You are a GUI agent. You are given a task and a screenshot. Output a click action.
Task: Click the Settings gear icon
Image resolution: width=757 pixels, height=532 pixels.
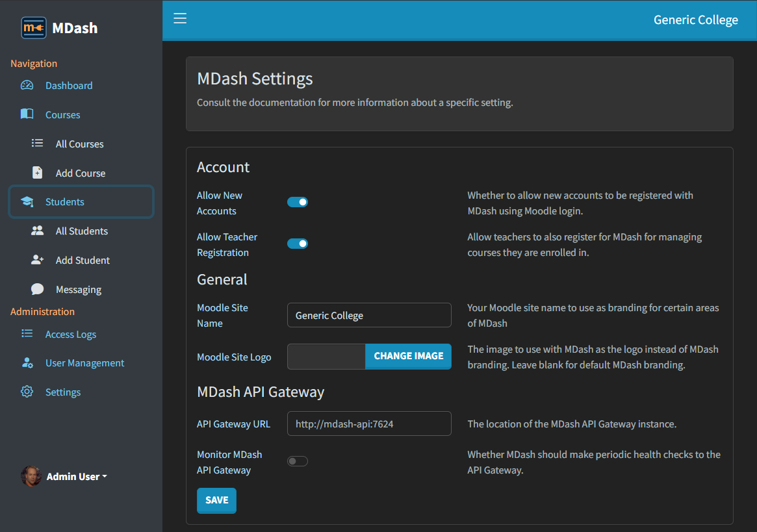pyautogui.click(x=27, y=392)
